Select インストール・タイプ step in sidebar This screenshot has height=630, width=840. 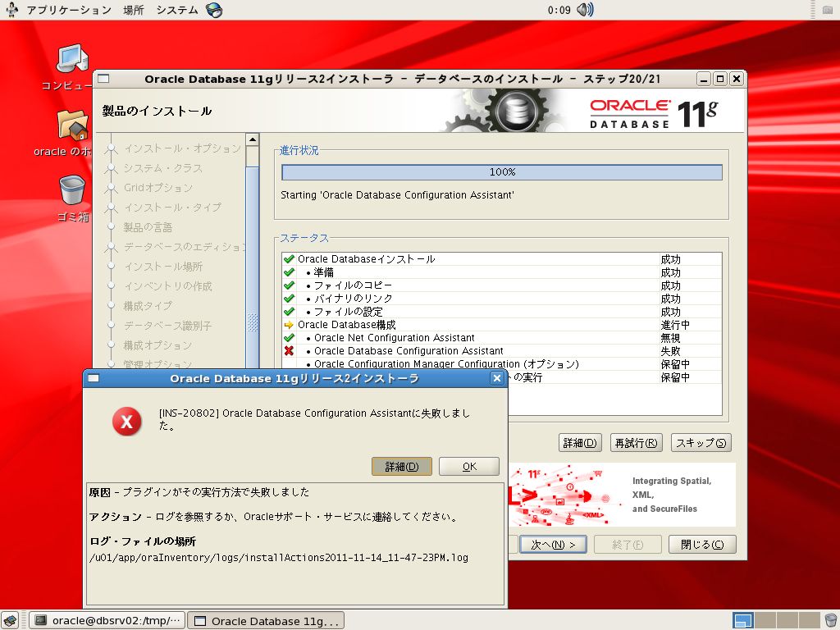pos(173,208)
